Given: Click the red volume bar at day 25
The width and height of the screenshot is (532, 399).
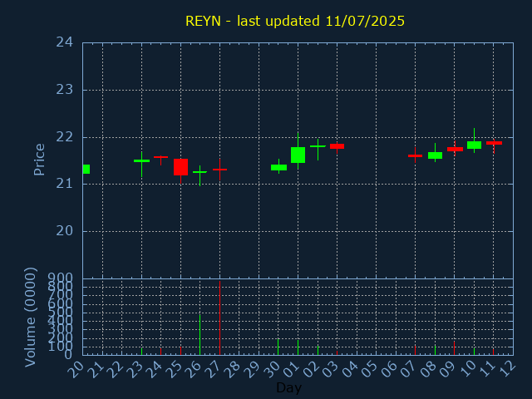Looking at the screenshot, I should [x=181, y=351].
